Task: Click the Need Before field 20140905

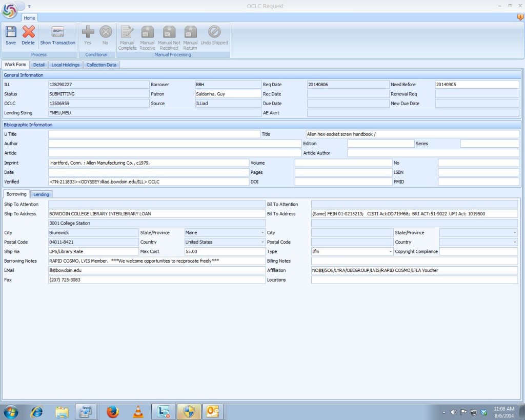Action: (x=477, y=85)
